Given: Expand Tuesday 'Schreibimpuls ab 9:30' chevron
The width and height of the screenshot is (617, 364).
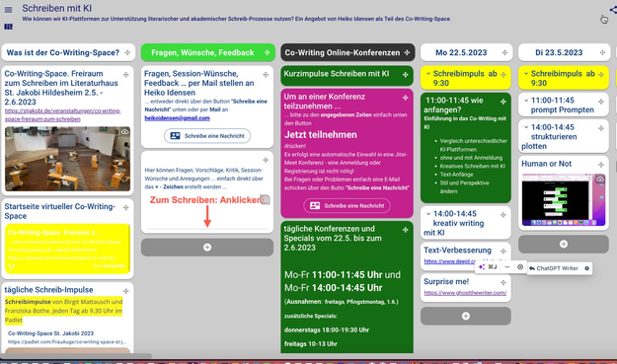Looking at the screenshot, I should point(526,74).
